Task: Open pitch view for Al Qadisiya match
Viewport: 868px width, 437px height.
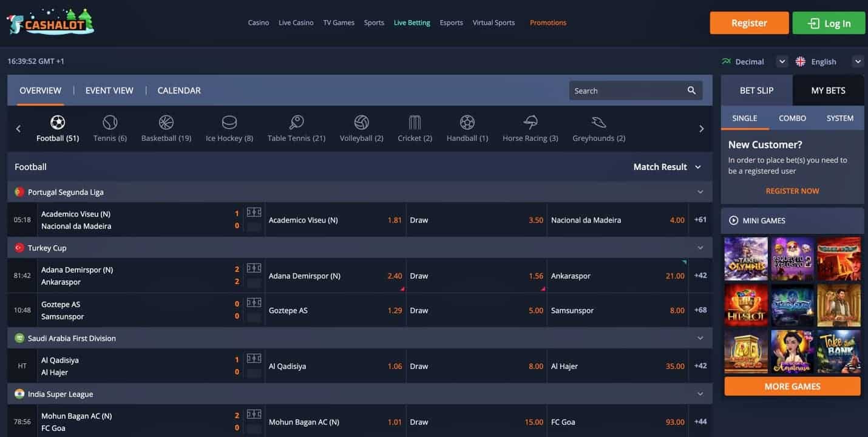Action: [254, 359]
